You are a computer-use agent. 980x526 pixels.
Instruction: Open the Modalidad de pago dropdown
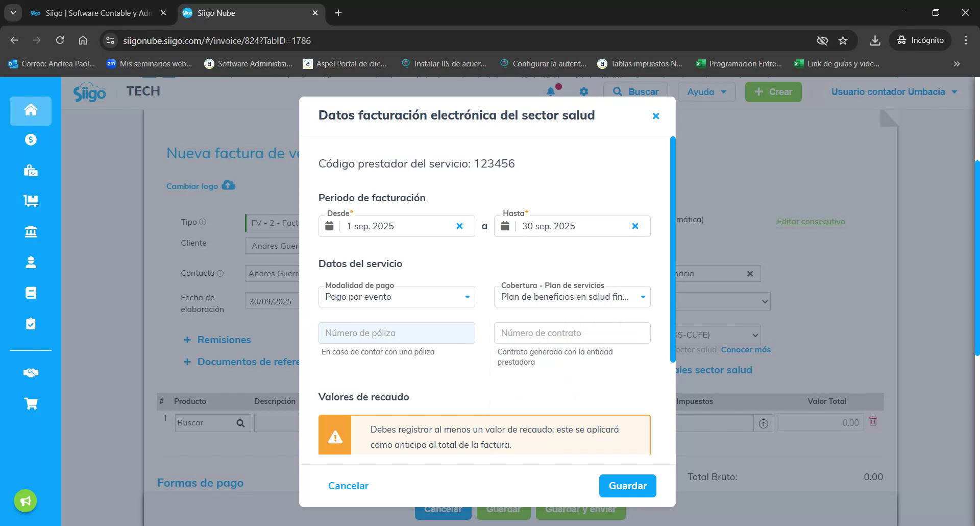[x=466, y=296]
